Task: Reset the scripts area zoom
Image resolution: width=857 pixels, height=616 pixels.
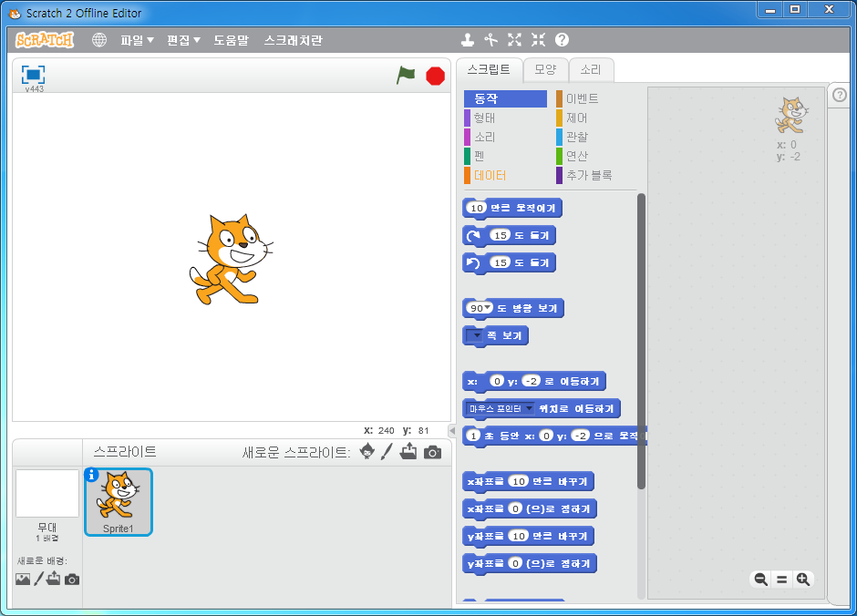Action: click(782, 580)
